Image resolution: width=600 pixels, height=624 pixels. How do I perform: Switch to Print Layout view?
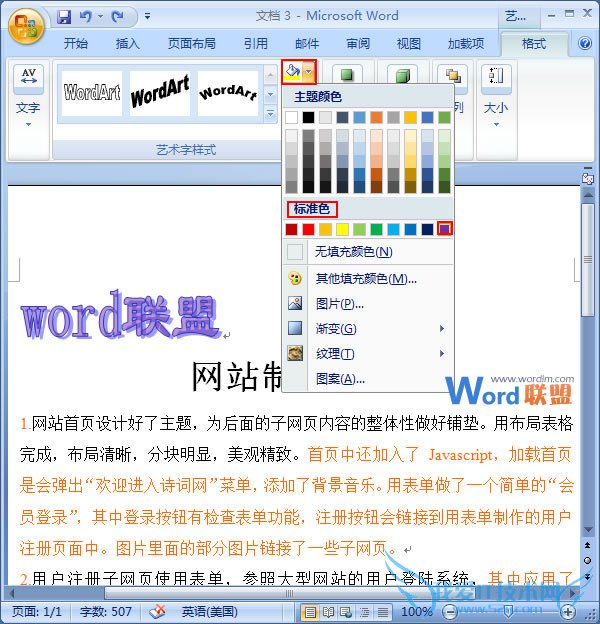pos(310,612)
